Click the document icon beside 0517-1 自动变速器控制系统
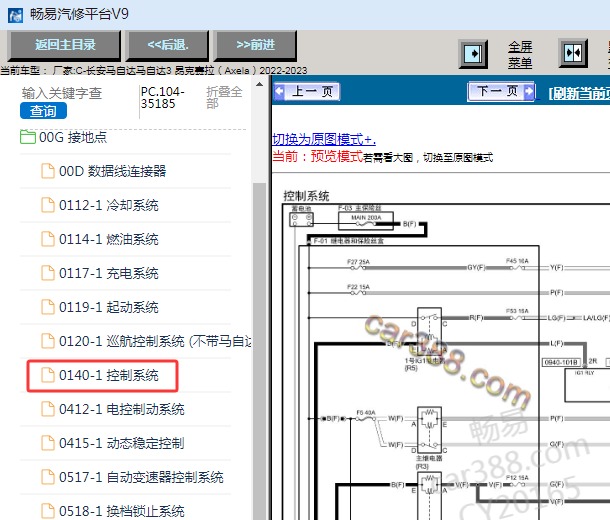 point(48,477)
